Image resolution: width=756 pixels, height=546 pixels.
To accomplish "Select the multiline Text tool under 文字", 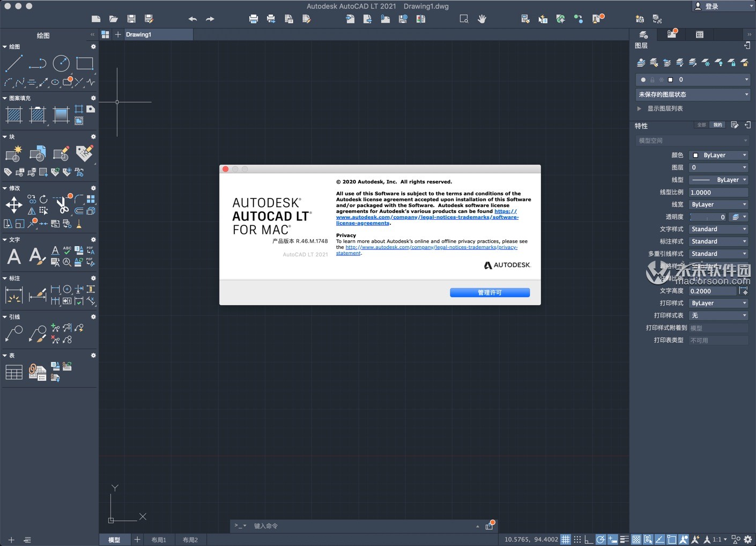I will click(x=13, y=256).
